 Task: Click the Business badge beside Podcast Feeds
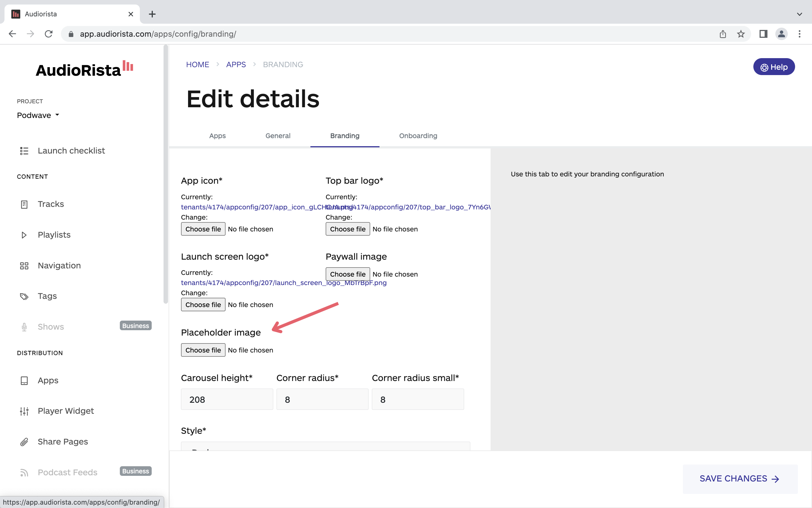[x=136, y=471]
